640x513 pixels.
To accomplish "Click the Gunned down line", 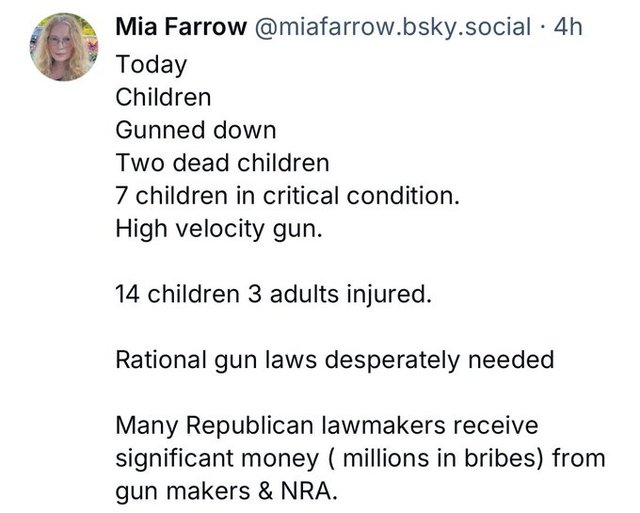I will [196, 131].
